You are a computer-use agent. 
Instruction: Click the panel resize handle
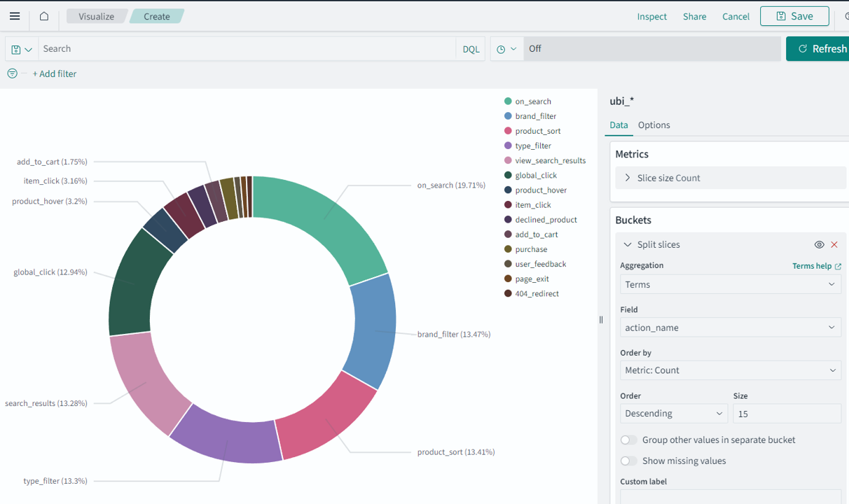click(601, 320)
